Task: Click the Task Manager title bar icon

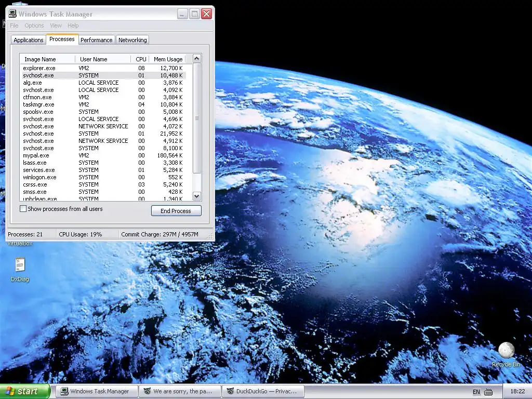Action: (x=12, y=14)
